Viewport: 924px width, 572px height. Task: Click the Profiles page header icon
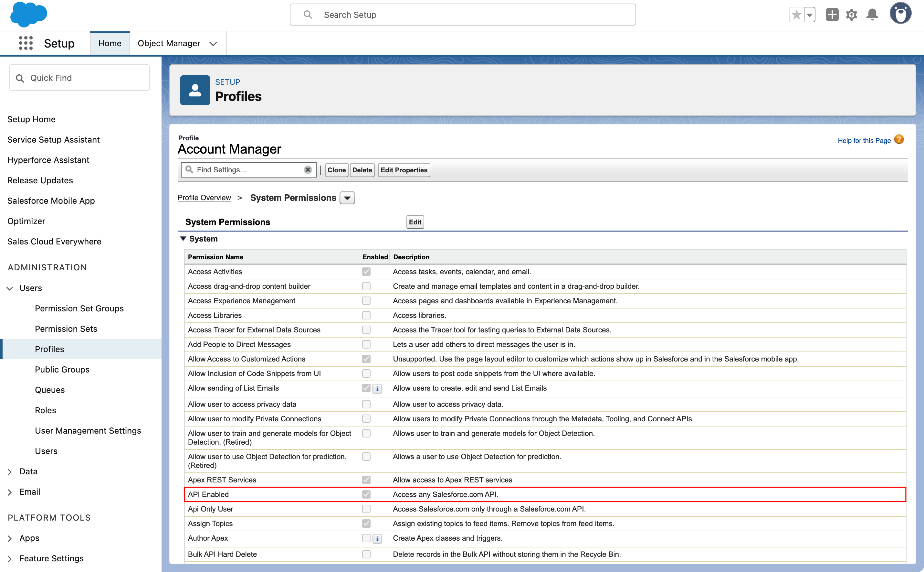pyautogui.click(x=195, y=90)
